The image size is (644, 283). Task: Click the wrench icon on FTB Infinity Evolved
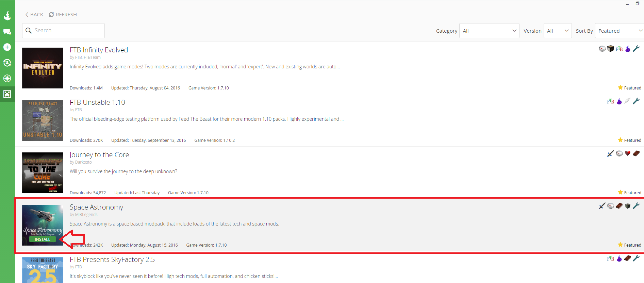click(636, 49)
